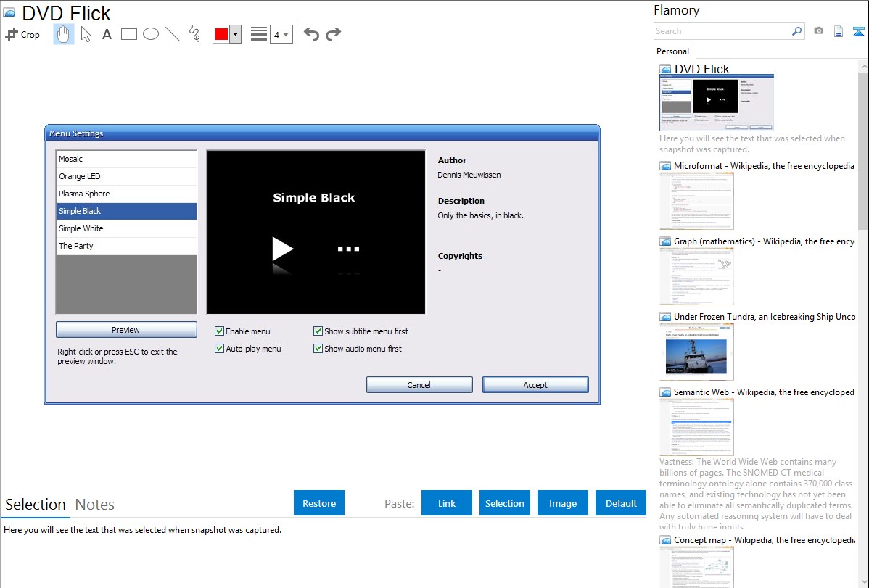Viewport: 869px width, 588px height.
Task: Paste as Selection button
Action: coord(504,503)
